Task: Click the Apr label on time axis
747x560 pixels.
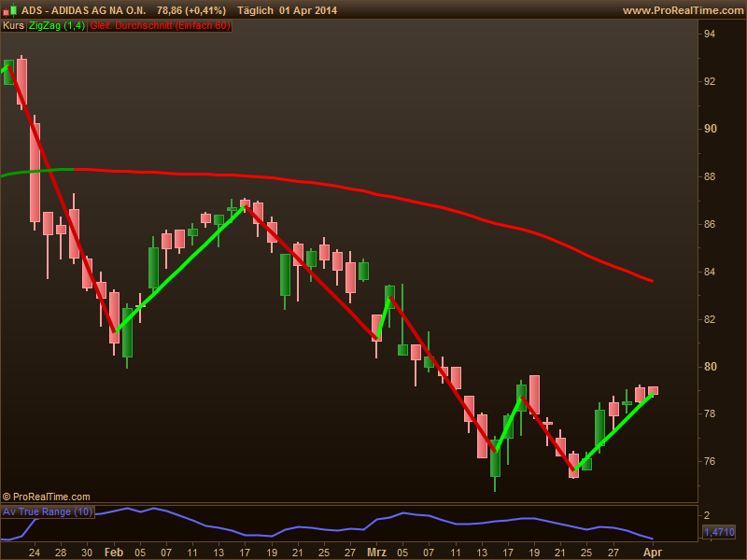Action: click(653, 553)
